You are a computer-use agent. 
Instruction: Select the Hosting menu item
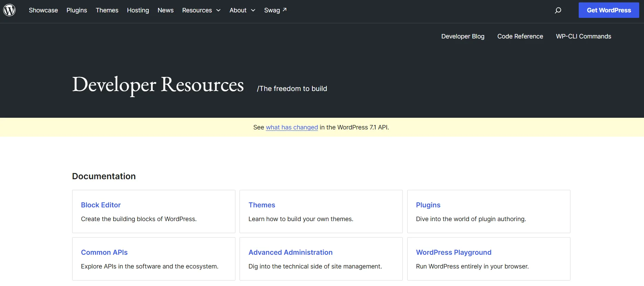click(138, 10)
